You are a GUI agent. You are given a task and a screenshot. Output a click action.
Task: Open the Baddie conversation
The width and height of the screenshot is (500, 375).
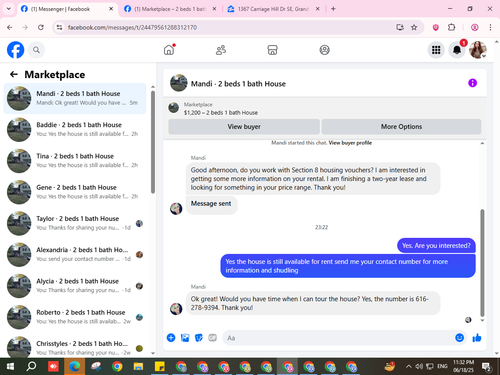pos(75,129)
